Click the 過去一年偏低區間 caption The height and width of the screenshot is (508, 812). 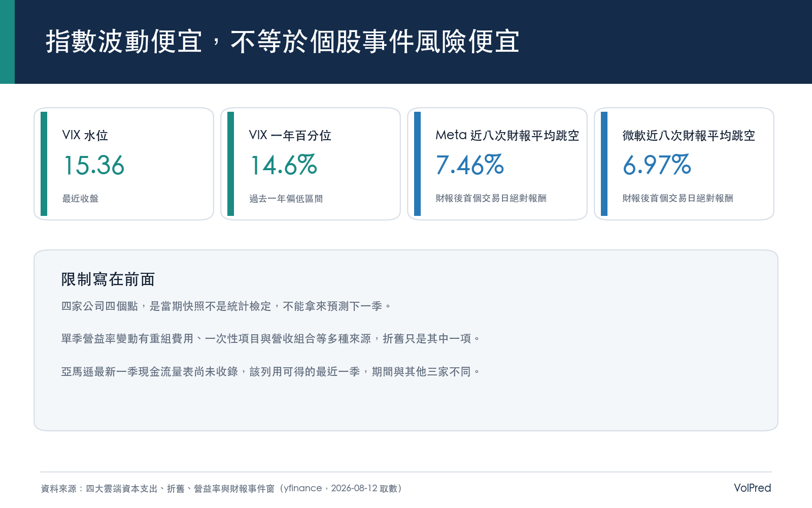coord(286,199)
